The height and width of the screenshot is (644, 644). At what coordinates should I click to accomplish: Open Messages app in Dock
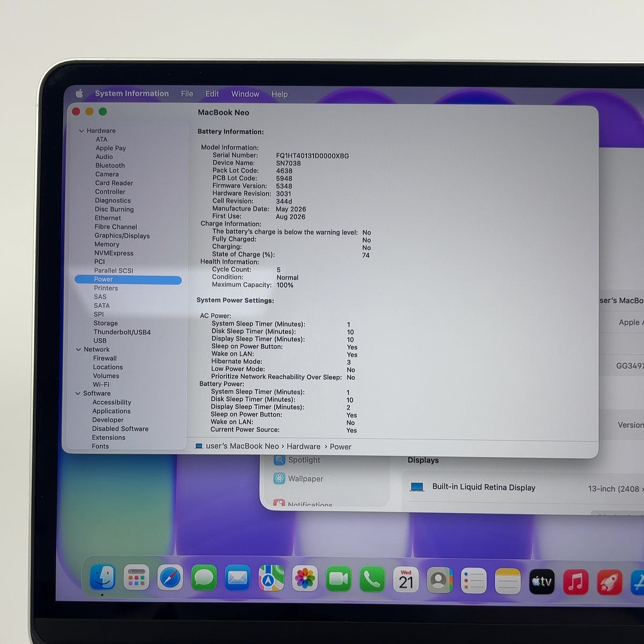204,578
